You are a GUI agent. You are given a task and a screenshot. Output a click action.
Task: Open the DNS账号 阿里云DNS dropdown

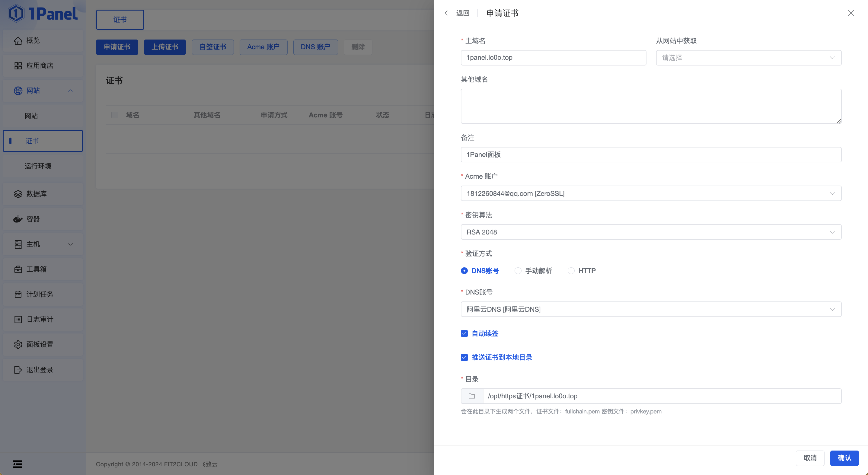pyautogui.click(x=651, y=309)
